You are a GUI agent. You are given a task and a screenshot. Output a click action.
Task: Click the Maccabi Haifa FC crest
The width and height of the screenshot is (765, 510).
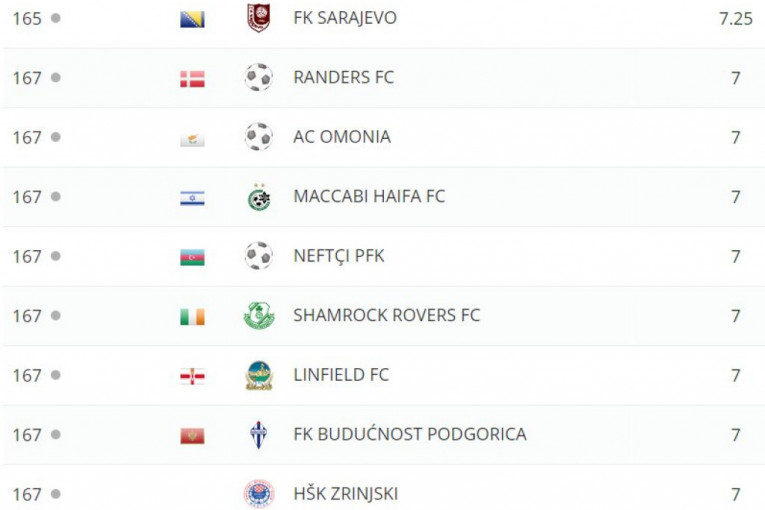[x=258, y=197]
